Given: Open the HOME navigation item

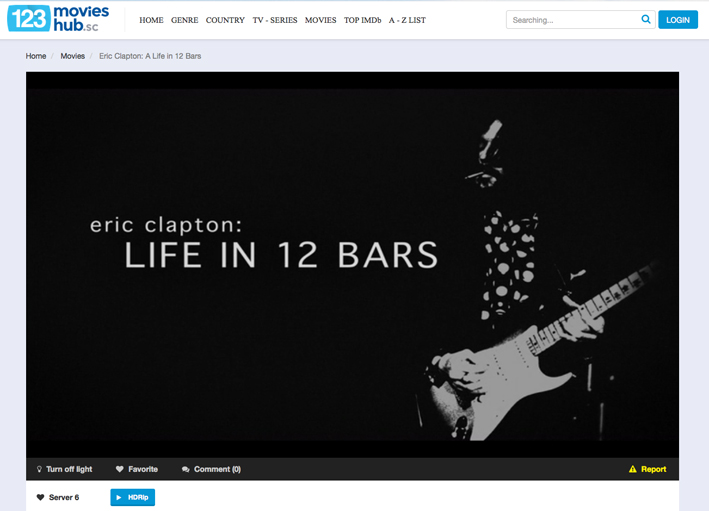Looking at the screenshot, I should [x=151, y=20].
